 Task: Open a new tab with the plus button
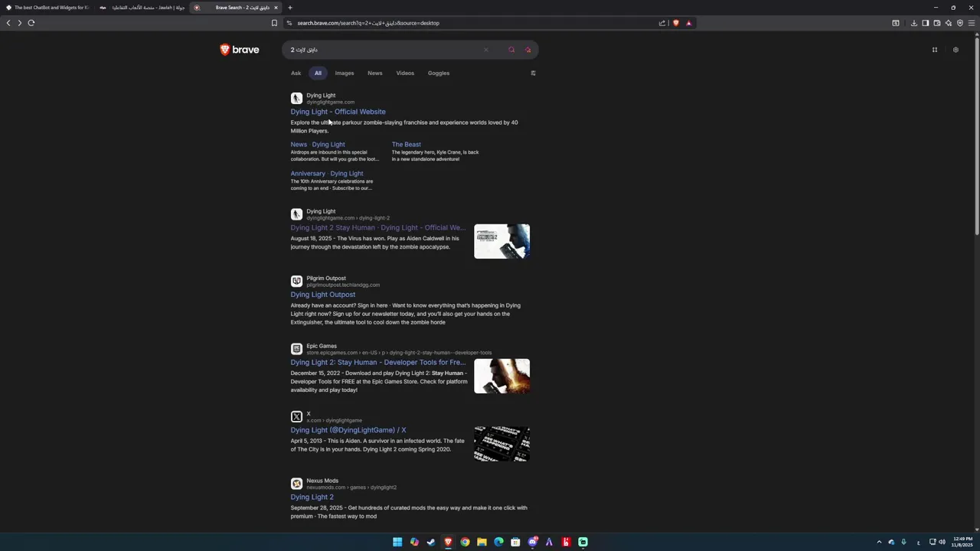[289, 8]
